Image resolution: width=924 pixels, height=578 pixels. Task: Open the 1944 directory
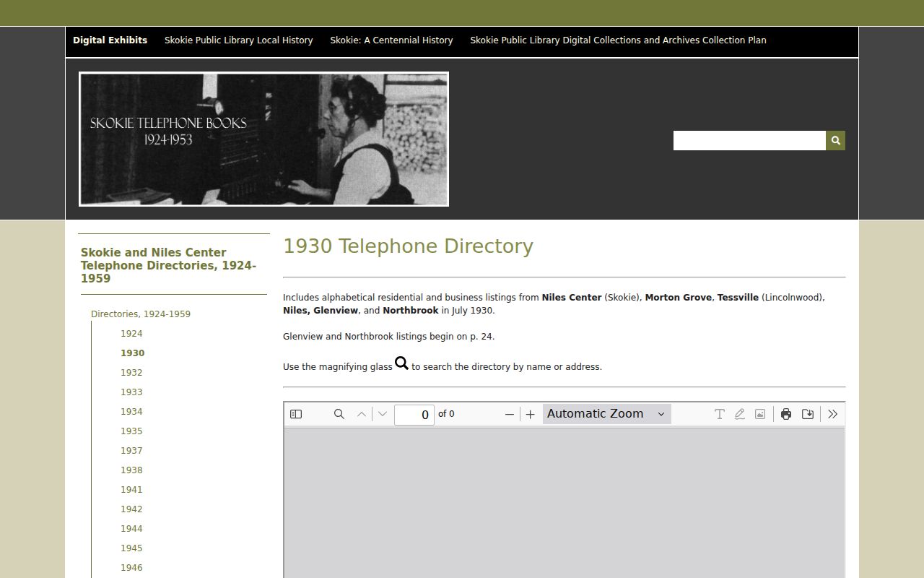pos(131,529)
